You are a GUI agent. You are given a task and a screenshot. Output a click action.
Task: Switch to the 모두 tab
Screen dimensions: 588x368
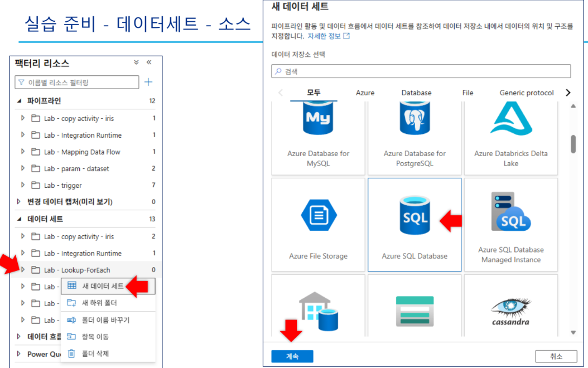coord(314,93)
